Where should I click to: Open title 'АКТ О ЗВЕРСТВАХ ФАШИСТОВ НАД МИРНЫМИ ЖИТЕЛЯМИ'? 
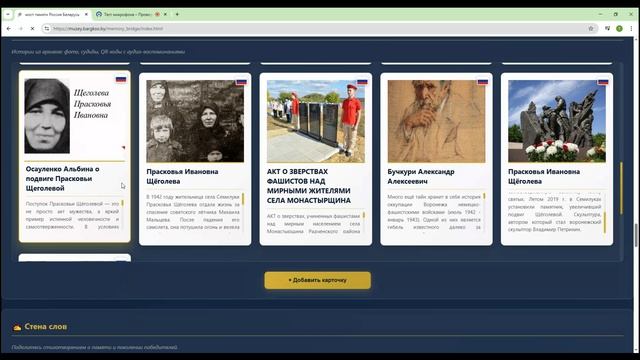point(309,186)
